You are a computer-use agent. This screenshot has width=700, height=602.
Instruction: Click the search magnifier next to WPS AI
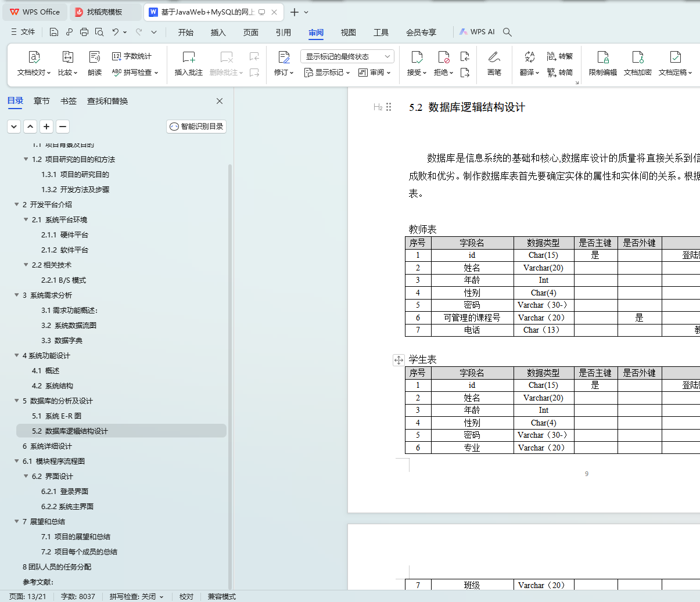coord(507,32)
